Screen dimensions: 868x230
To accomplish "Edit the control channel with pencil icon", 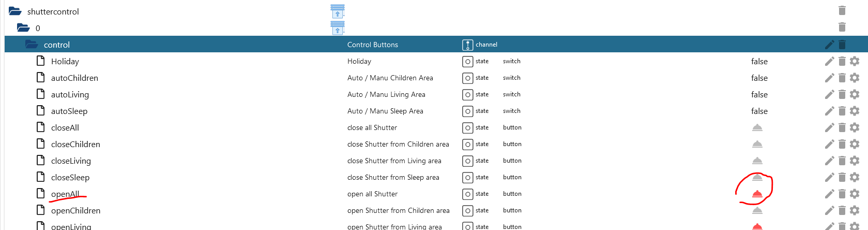I will (829, 45).
